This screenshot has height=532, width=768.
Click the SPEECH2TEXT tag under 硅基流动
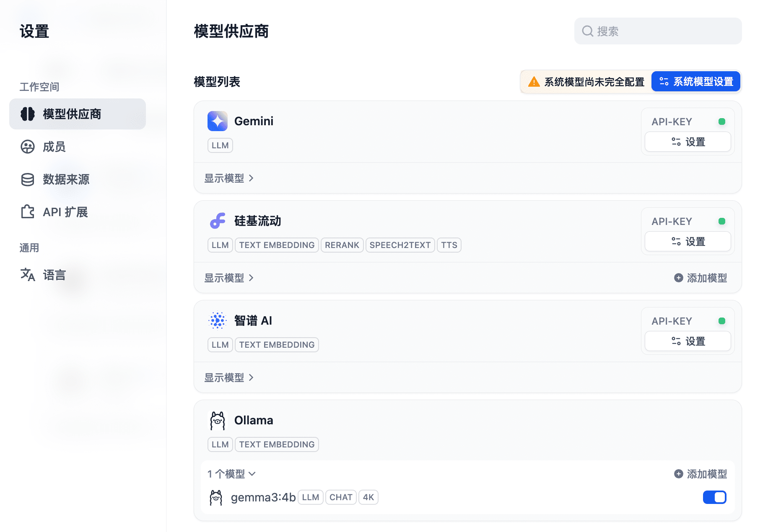tap(400, 245)
